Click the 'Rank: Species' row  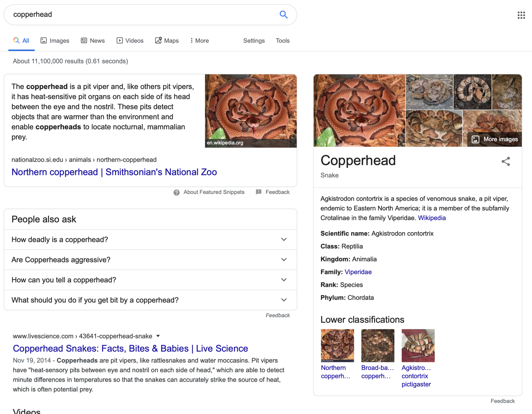point(342,285)
